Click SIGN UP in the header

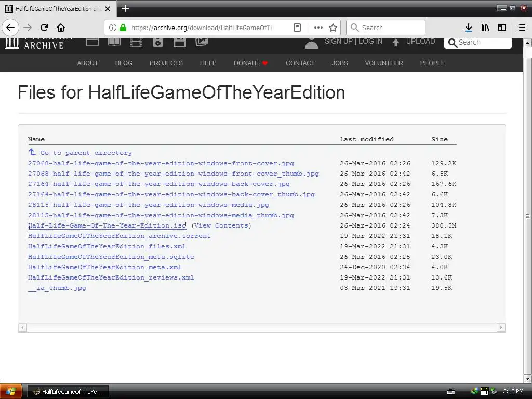[x=338, y=41]
